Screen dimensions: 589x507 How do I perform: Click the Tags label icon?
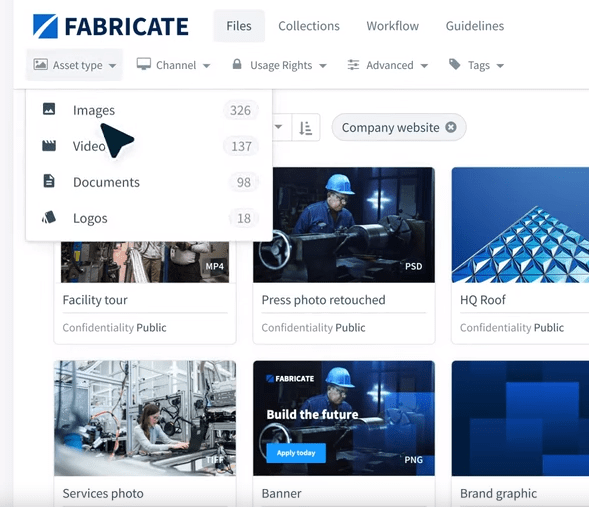point(455,64)
